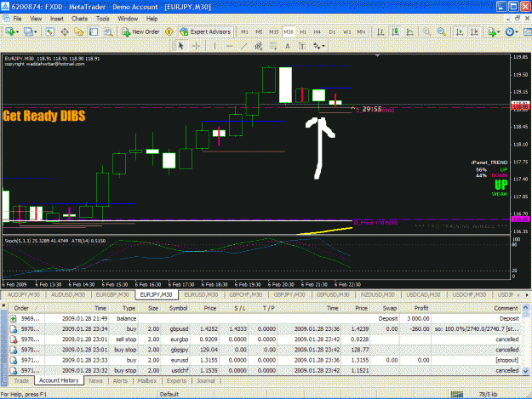This screenshot has width=532, height=399.
Task: Select the Equidistant Channel tool
Action: [259, 46]
